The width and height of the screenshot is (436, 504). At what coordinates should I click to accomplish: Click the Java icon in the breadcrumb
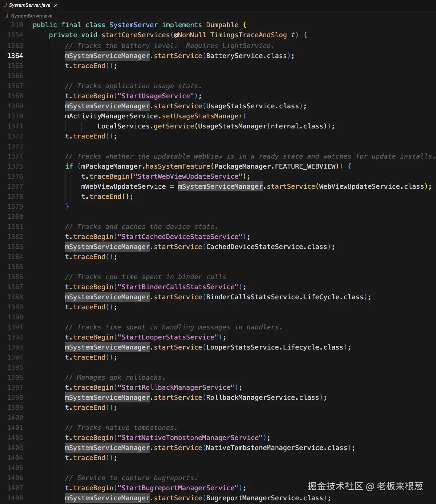[7, 16]
